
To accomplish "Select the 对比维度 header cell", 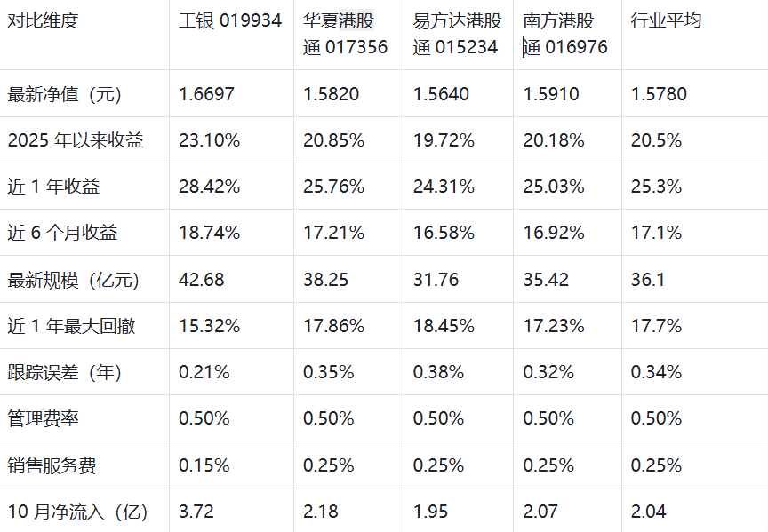I will [x=84, y=35].
